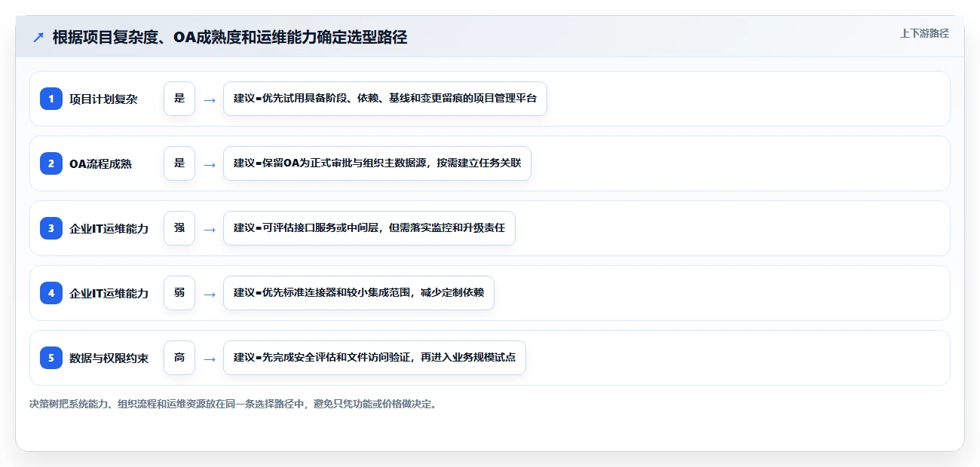980x467 pixels.
Task: Click the diagonal arrow icon beside the title
Action: [x=38, y=37]
